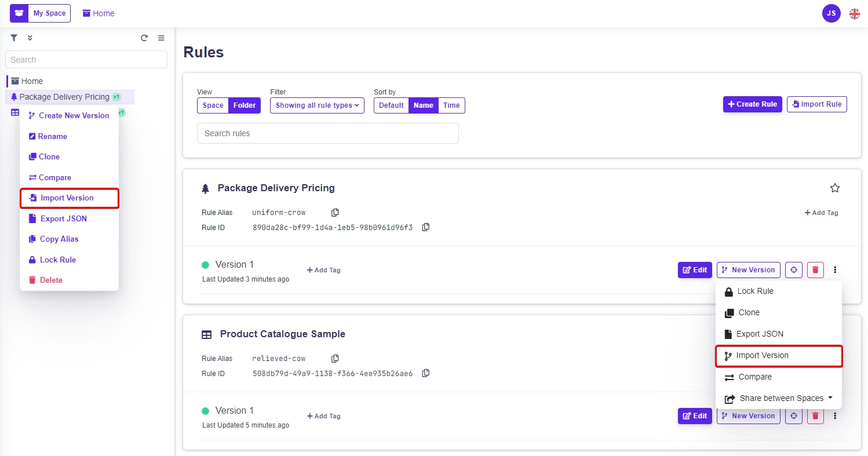The height and width of the screenshot is (456, 868).
Task: Set sort order to Time
Action: (451, 105)
